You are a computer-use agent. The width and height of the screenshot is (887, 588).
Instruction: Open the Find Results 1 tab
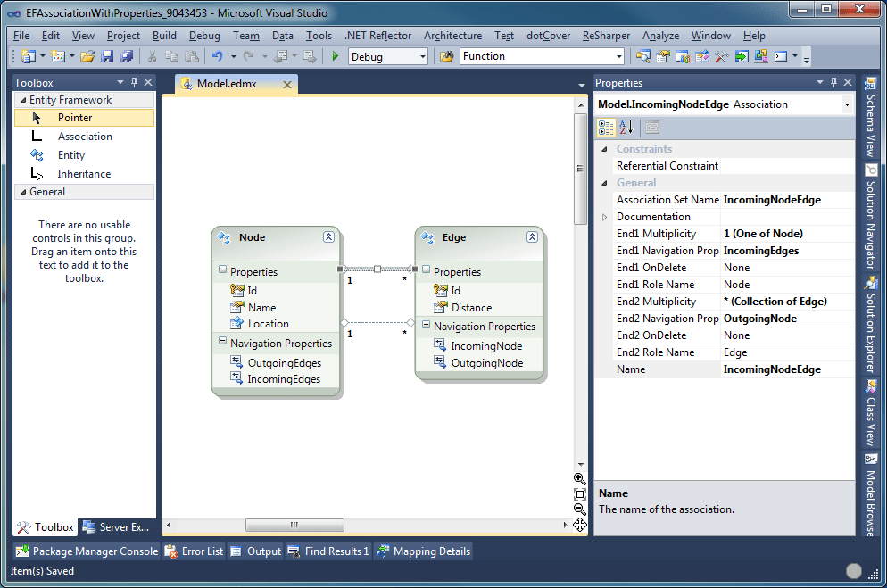point(329,551)
